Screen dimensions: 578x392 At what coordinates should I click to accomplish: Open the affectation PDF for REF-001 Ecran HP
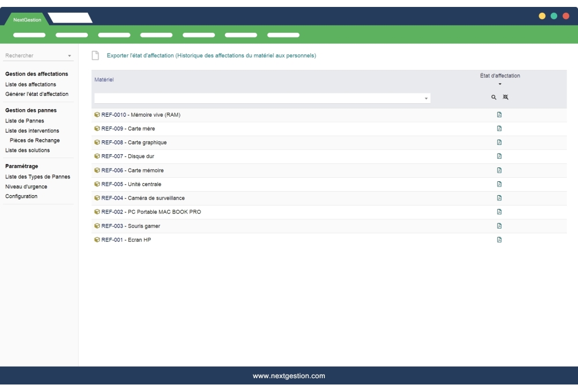coord(499,240)
